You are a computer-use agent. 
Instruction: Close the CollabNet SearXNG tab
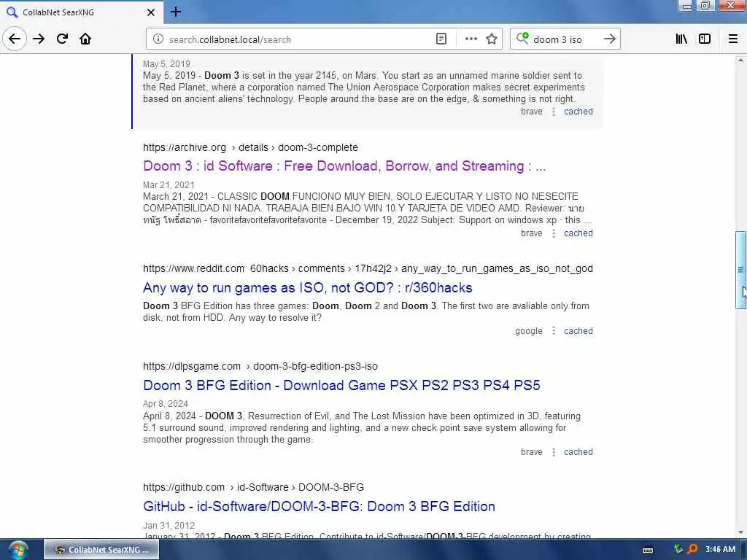[x=151, y=12]
